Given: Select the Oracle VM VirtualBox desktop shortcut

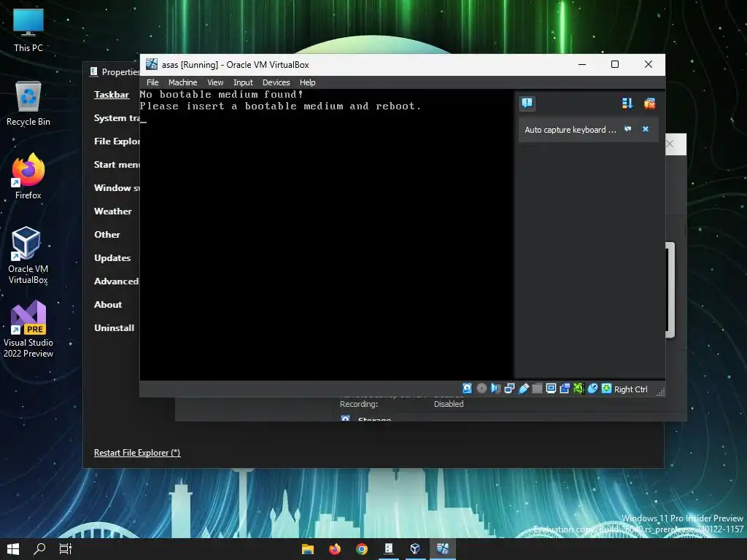Looking at the screenshot, I should (x=28, y=255).
